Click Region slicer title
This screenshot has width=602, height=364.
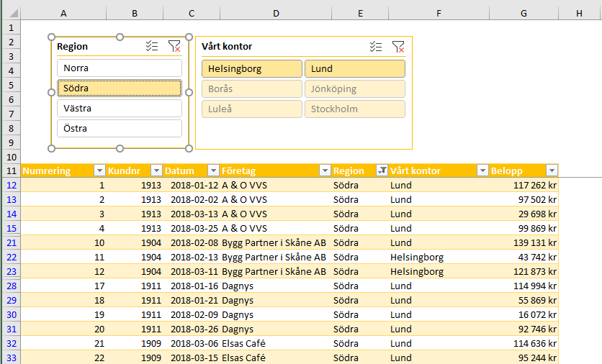point(72,47)
